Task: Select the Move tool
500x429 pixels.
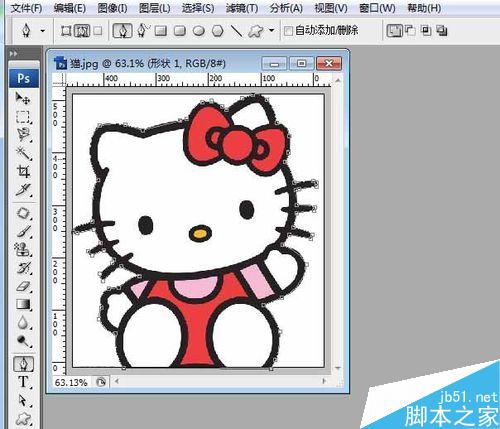Action: (x=23, y=98)
